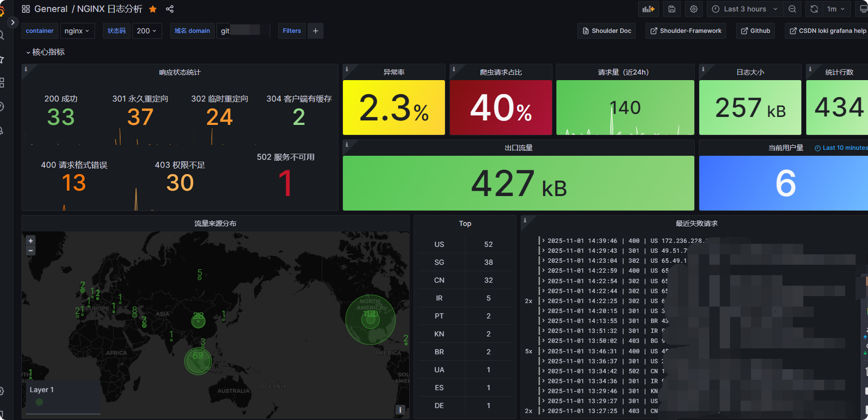The width and height of the screenshot is (868, 420).
Task: Refresh the dashboard now
Action: [x=814, y=9]
